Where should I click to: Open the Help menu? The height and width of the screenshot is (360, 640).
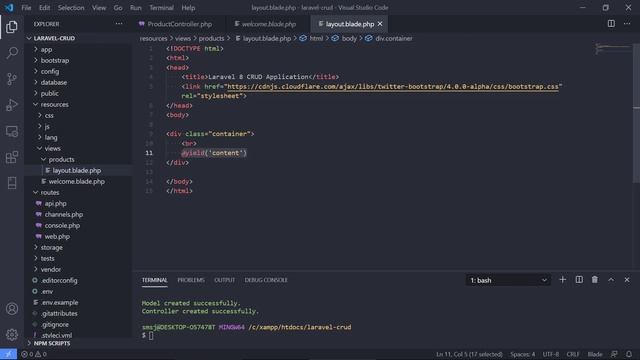coord(188,8)
